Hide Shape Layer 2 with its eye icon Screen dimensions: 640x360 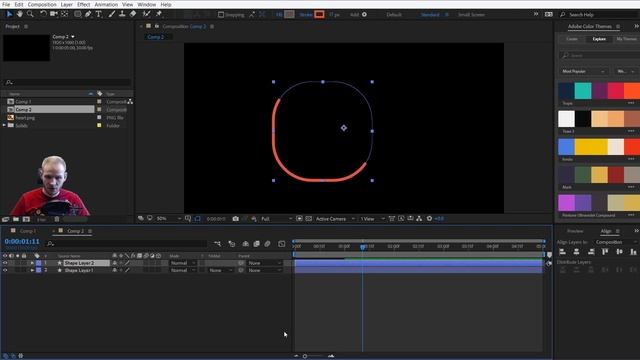5,263
